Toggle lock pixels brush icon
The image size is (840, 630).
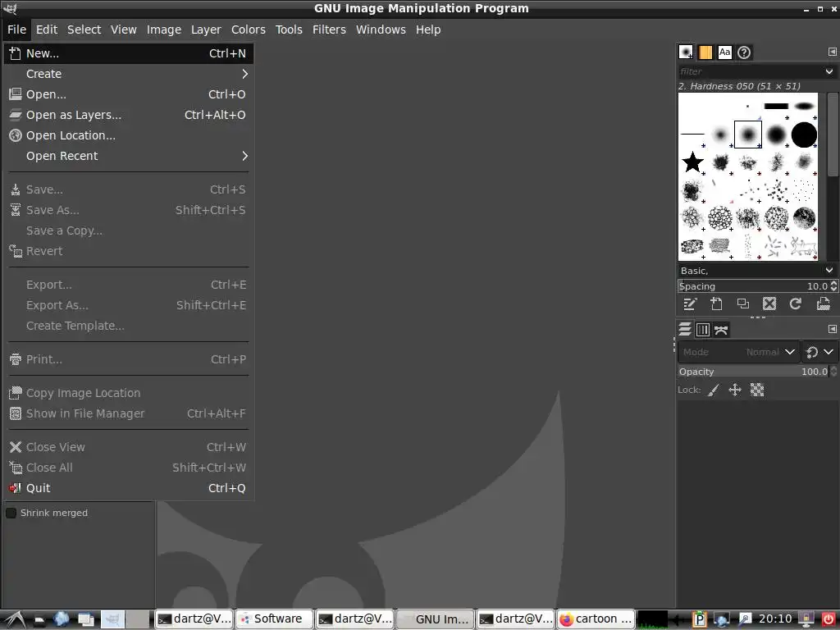coord(714,390)
